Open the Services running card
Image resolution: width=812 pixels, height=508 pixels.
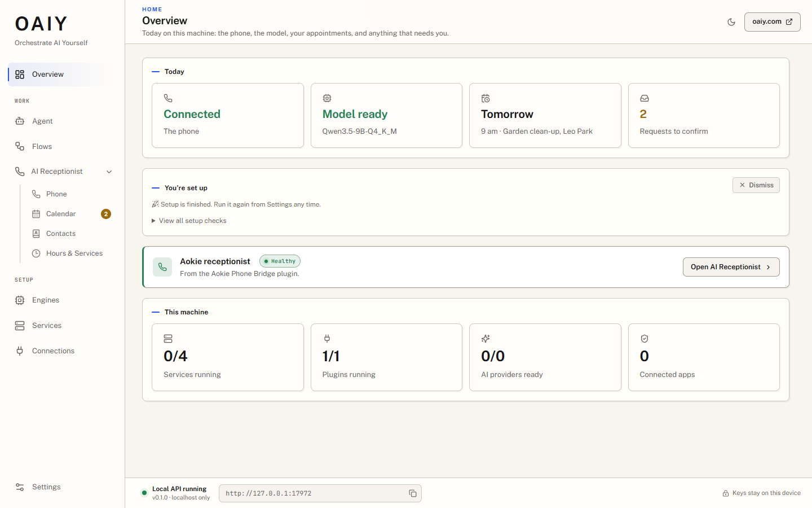228,357
